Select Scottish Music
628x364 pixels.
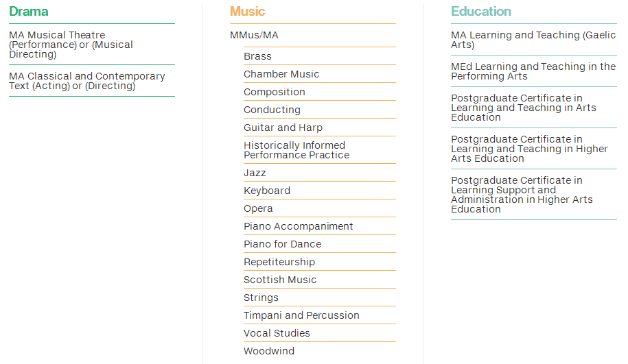pos(280,280)
